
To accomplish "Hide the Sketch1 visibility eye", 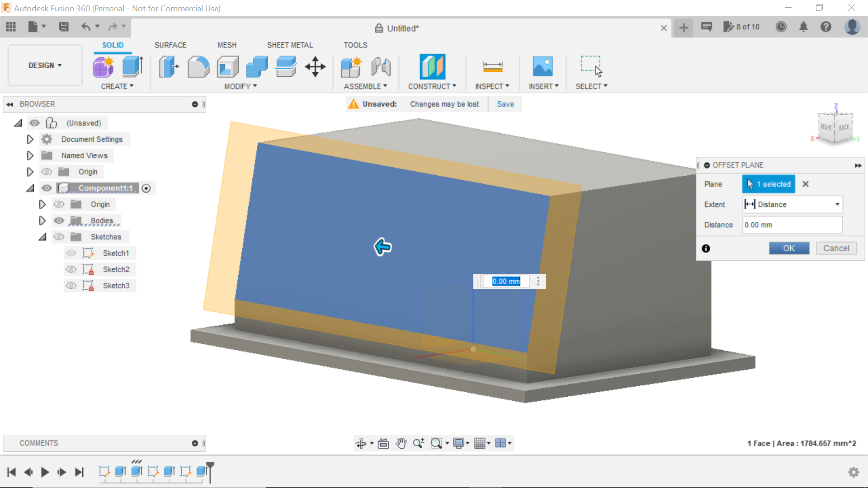I will 71,253.
